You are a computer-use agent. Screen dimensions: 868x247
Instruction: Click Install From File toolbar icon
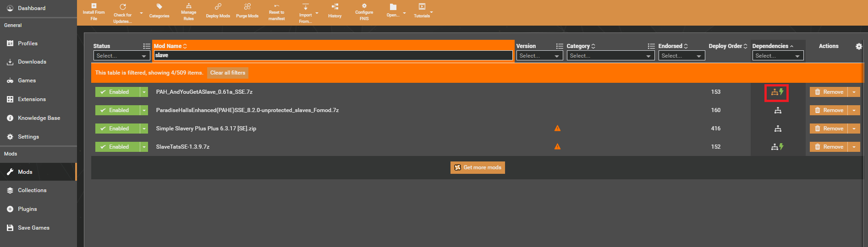tap(94, 12)
